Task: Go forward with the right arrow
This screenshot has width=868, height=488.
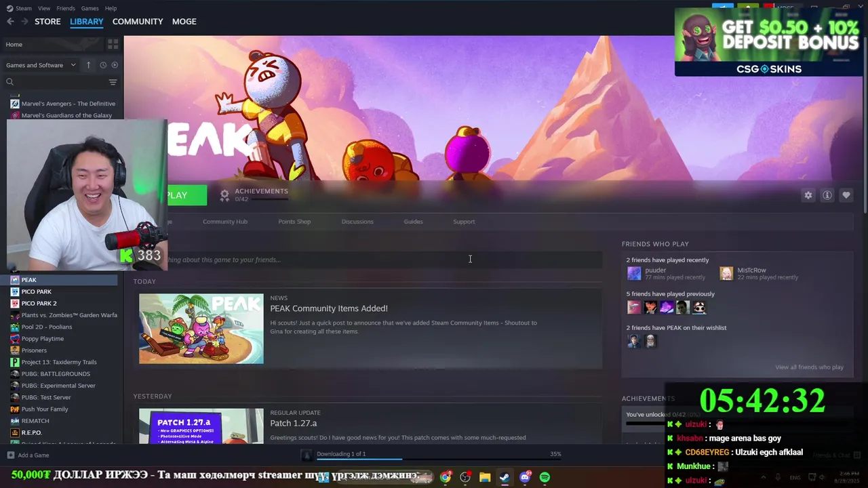Action: pos(24,22)
